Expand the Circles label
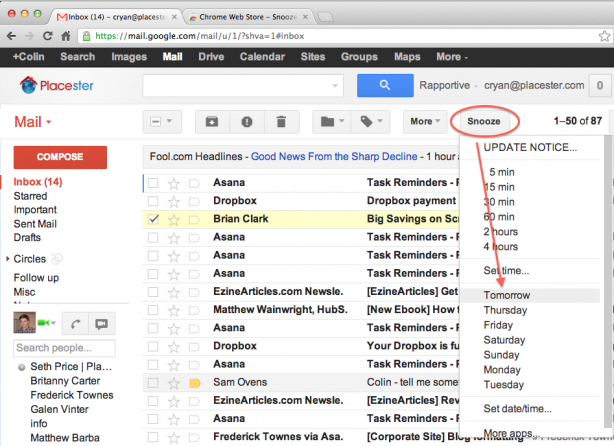The image size is (614, 446). 7,259
